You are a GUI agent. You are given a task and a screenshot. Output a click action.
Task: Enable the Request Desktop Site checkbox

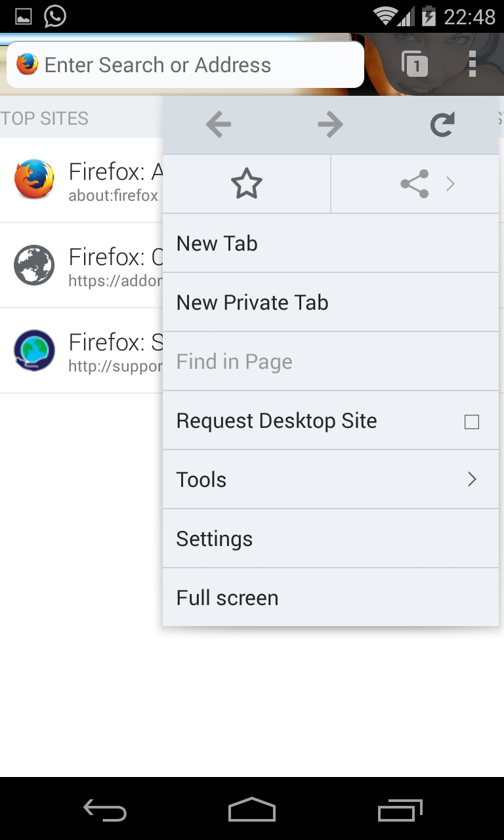(x=471, y=421)
